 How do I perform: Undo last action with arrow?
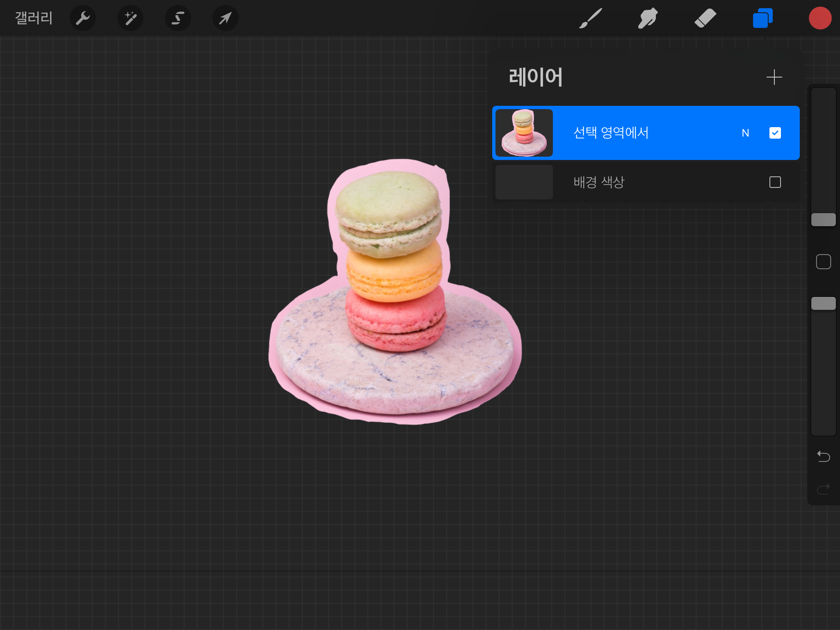[x=823, y=456]
